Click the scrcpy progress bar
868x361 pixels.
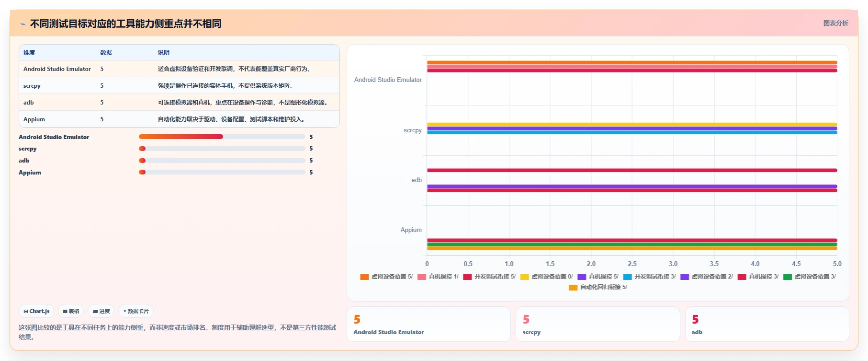pyautogui.click(x=222, y=149)
